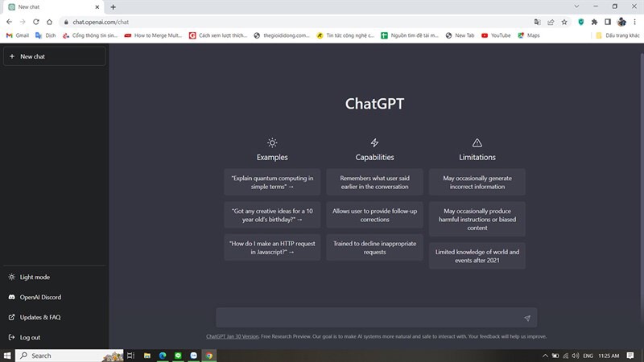
Task: Click 'harmful instructions or biased content' card
Action: pos(477,219)
